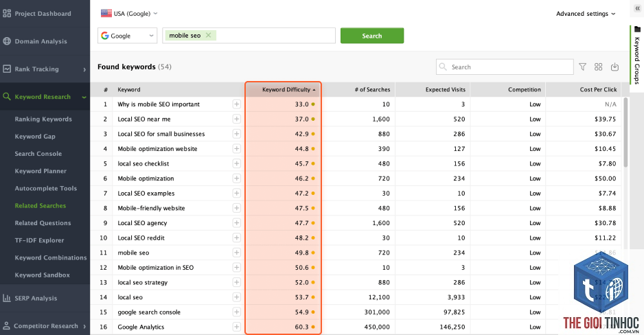The image size is (644, 335).
Task: Open Domain Analysis section
Action: 41,41
